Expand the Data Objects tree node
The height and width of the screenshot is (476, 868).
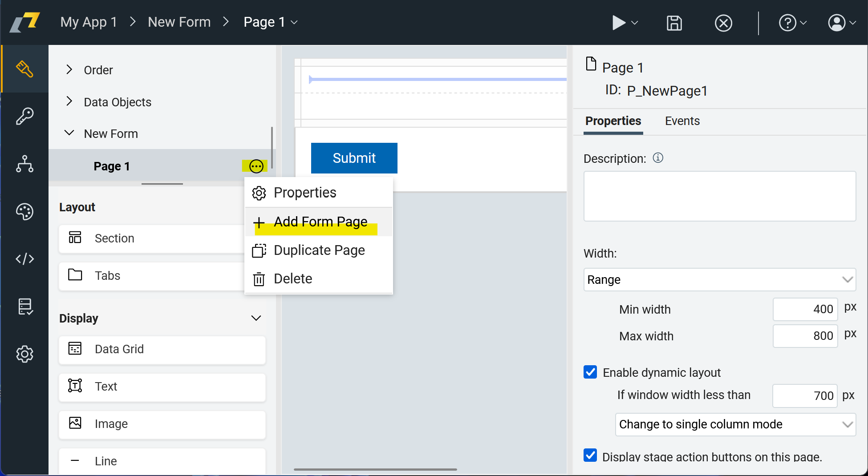69,101
